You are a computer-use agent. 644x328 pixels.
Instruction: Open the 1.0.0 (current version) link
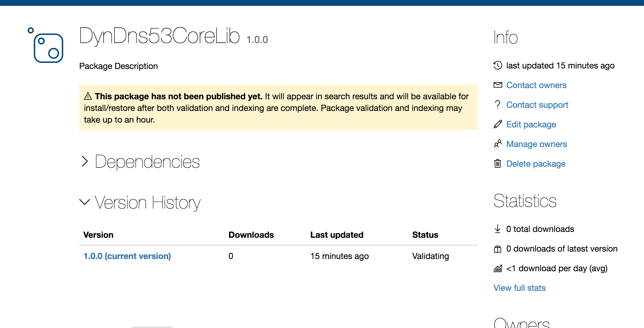coord(127,256)
